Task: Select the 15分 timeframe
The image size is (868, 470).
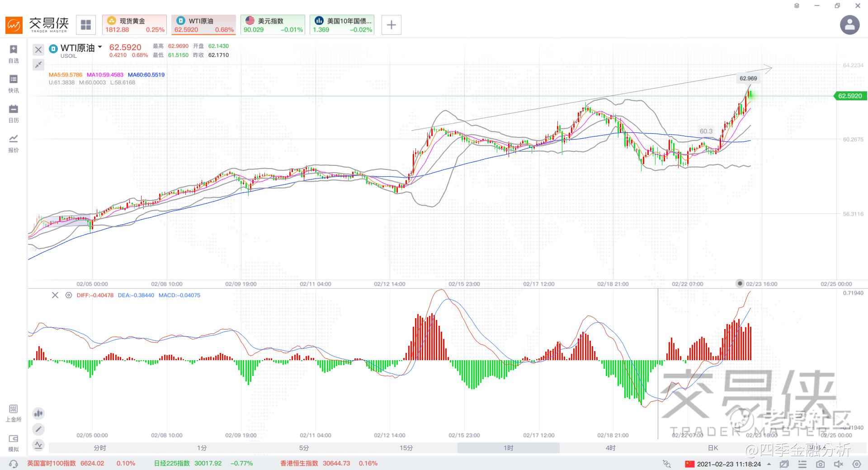Action: 406,448
